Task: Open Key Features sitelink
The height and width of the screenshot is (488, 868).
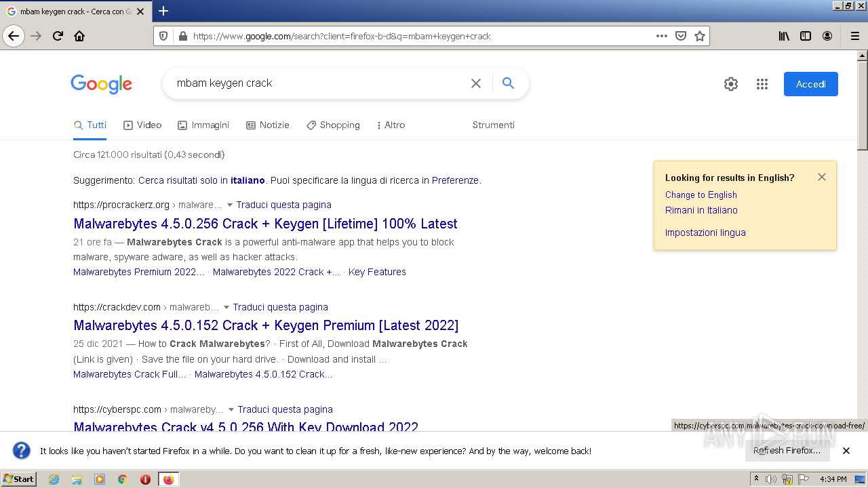Action: [377, 272]
